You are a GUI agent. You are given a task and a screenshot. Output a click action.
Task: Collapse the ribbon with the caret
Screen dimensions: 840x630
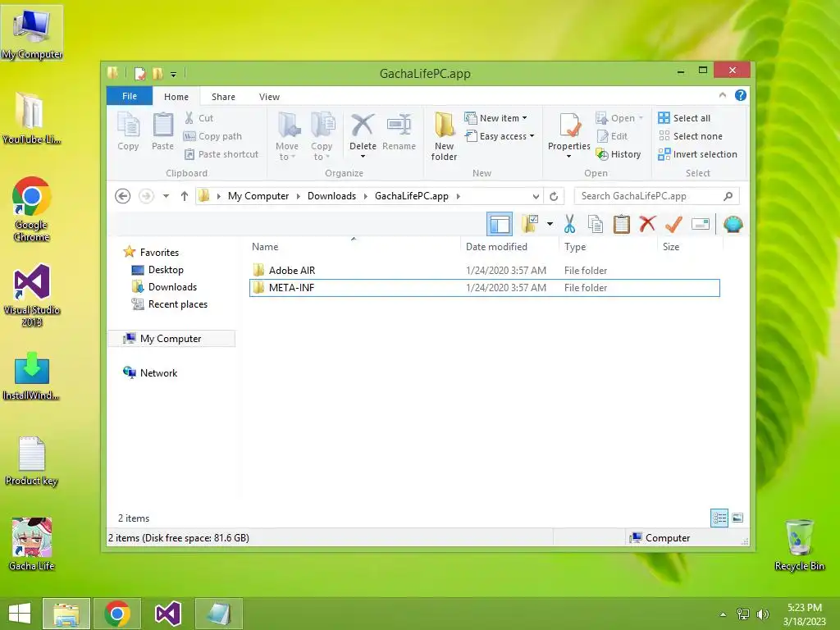click(722, 95)
